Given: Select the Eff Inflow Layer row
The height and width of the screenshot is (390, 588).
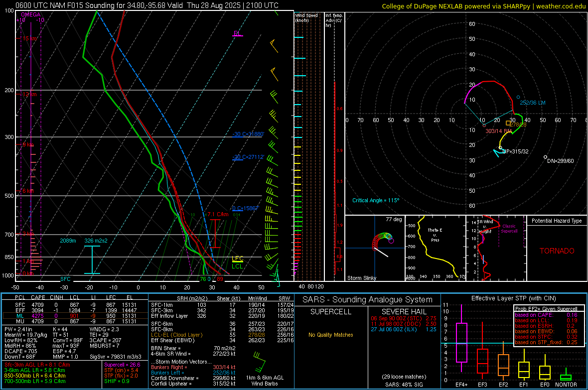Looking at the screenshot, I should pyautogui.click(x=222, y=316).
